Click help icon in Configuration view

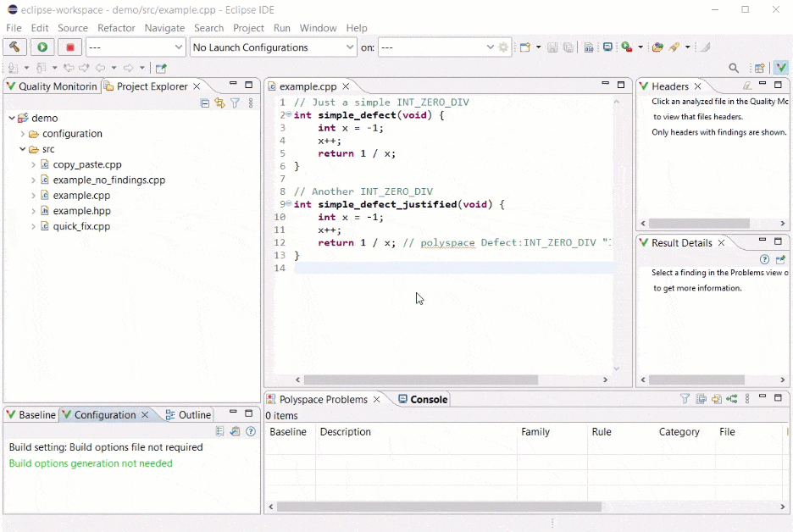251,431
